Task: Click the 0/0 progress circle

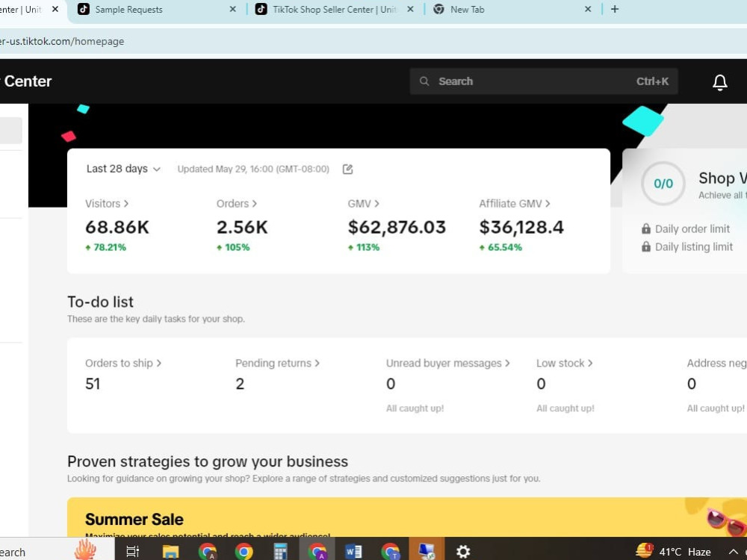Action: click(x=663, y=184)
